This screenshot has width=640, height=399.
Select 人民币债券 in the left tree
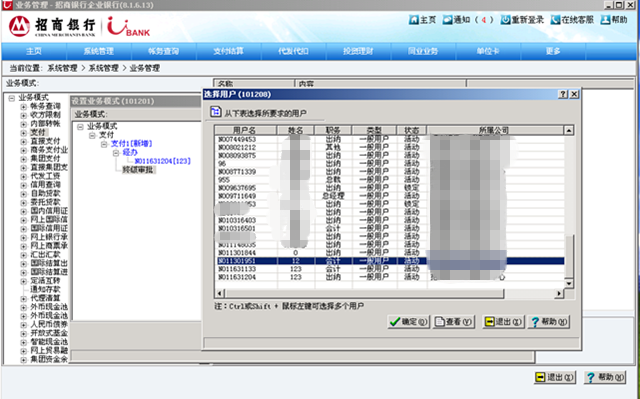point(49,324)
